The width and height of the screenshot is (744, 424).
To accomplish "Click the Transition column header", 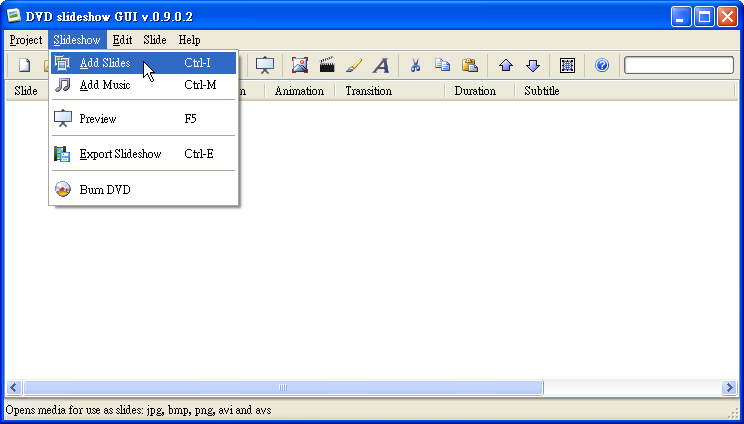I will point(390,91).
